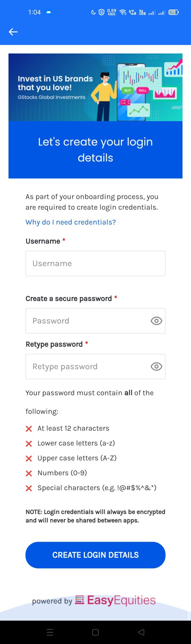
Task: Tap the Wi-Fi icon in status bar
Action: (123, 12)
